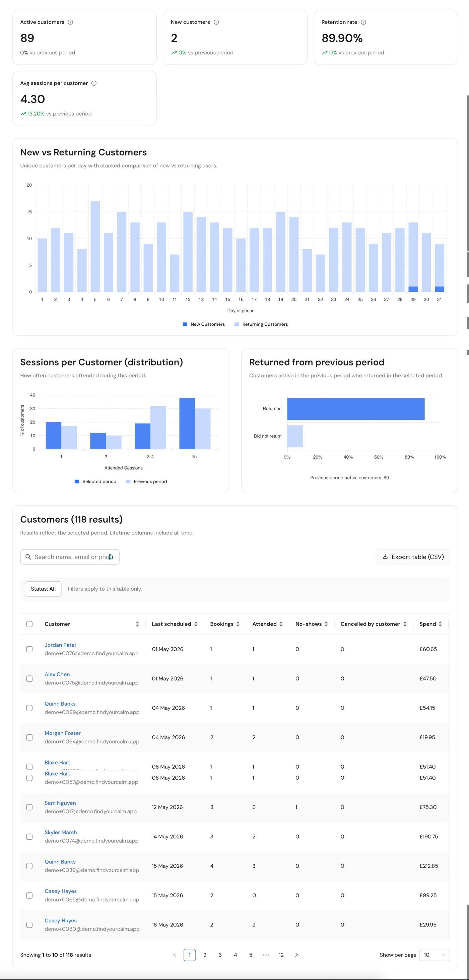This screenshot has width=469, height=980.
Task: Open Jordan Patel customer link
Action: [x=60, y=645]
